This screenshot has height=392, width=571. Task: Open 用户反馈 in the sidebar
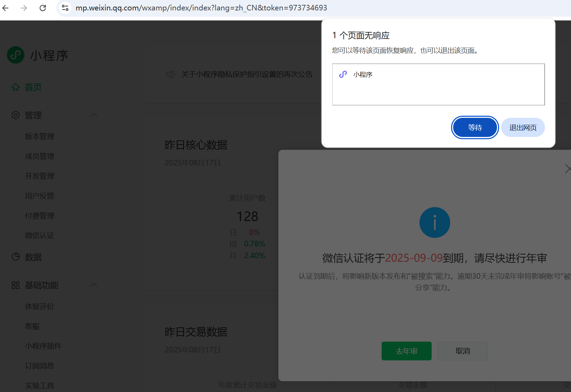pyautogui.click(x=40, y=196)
